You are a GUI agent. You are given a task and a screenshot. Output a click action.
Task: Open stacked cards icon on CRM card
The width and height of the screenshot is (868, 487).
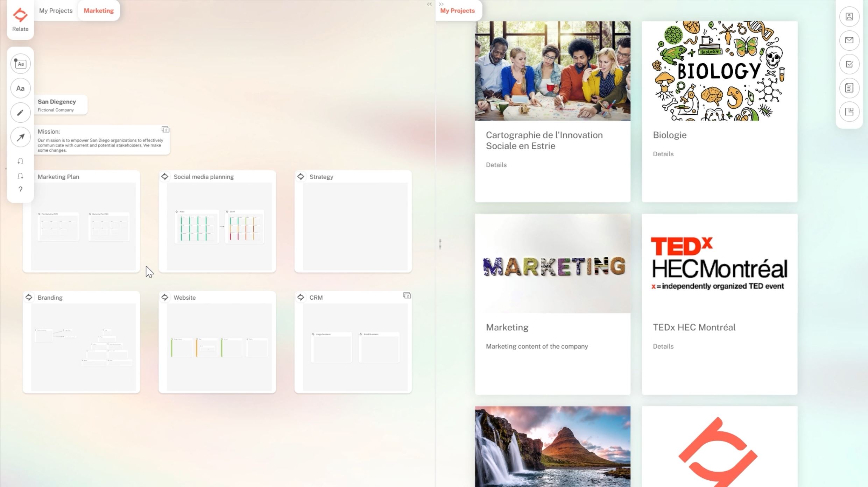coord(407,296)
